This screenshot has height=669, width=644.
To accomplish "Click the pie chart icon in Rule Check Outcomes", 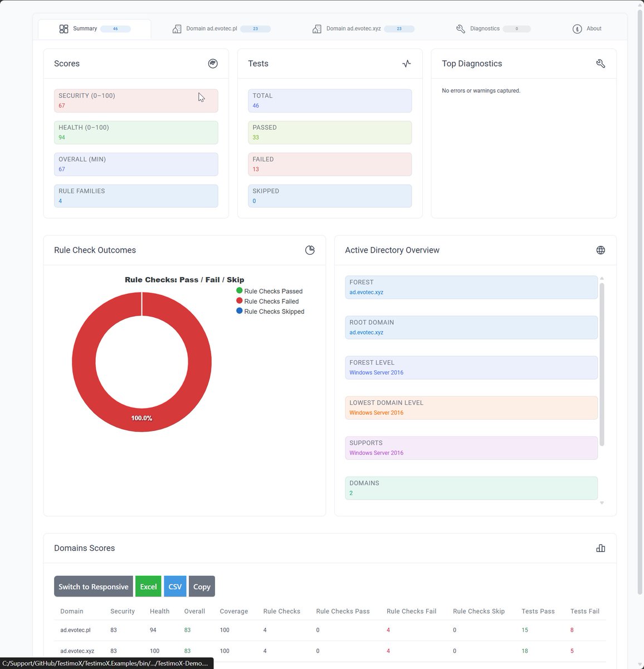I will [310, 250].
